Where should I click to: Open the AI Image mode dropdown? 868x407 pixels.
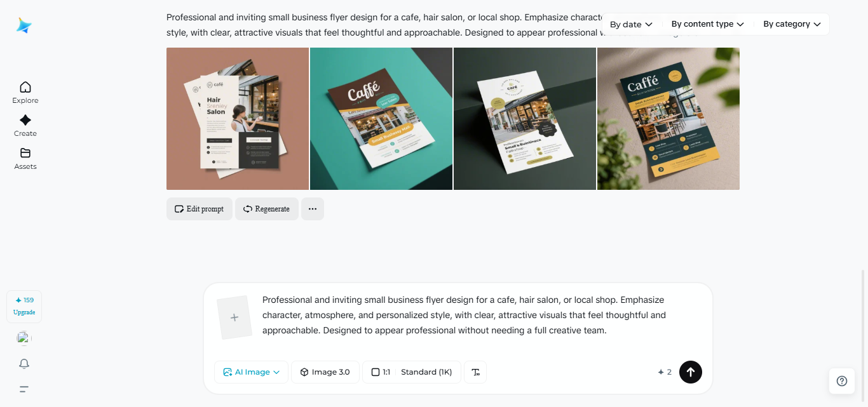point(251,372)
